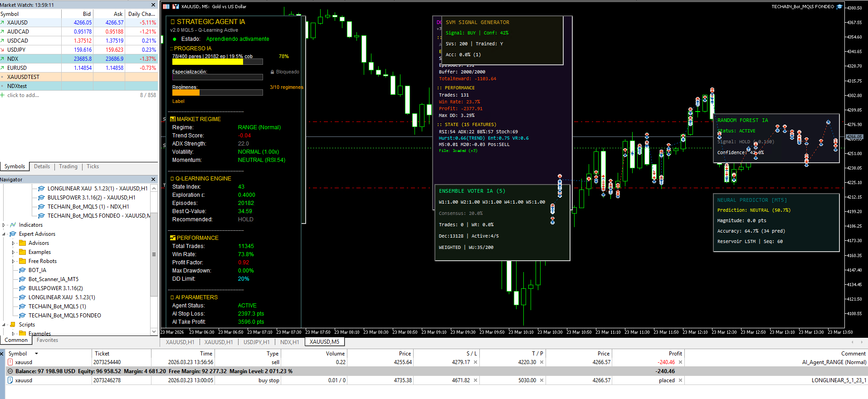Viewport: 868px width, 399px height.
Task: Close the xauusd sell position via profit X
Action: point(680,362)
